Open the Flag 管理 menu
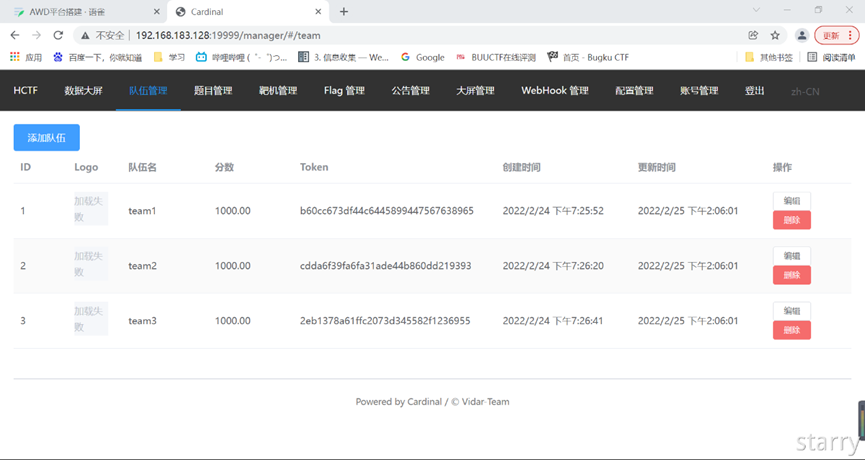This screenshot has height=460, width=865. 344,90
